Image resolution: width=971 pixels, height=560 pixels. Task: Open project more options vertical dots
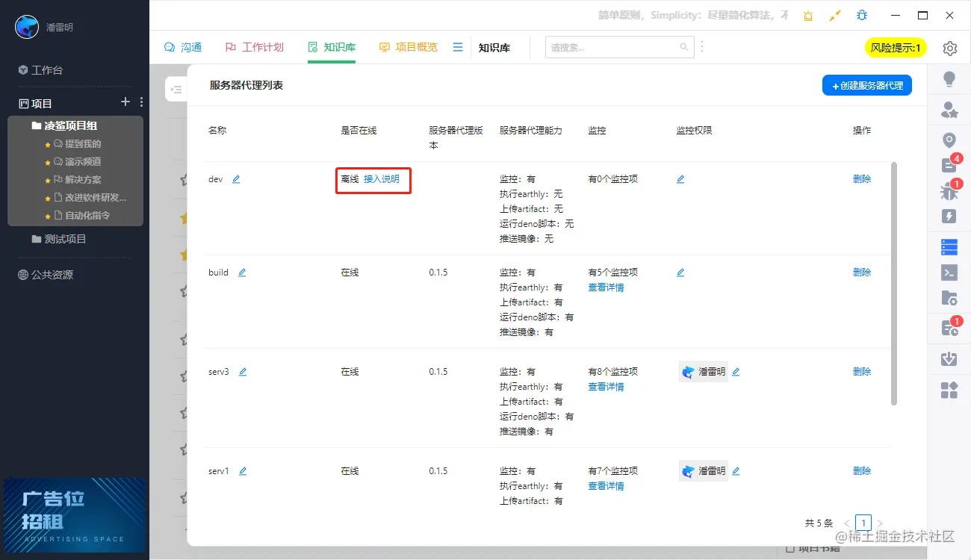141,102
